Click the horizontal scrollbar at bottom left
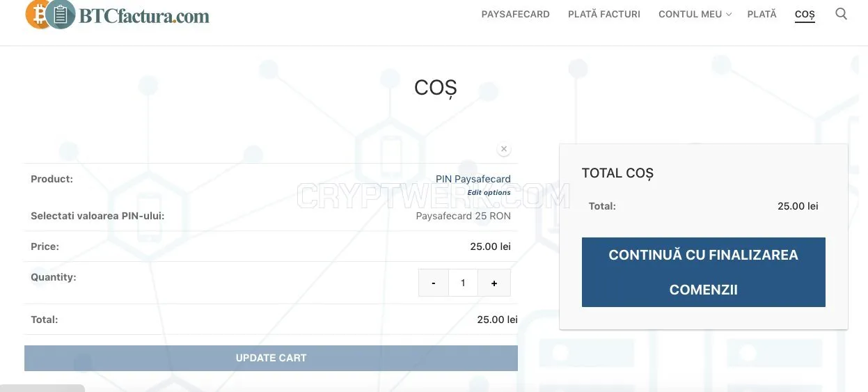 pos(42,388)
